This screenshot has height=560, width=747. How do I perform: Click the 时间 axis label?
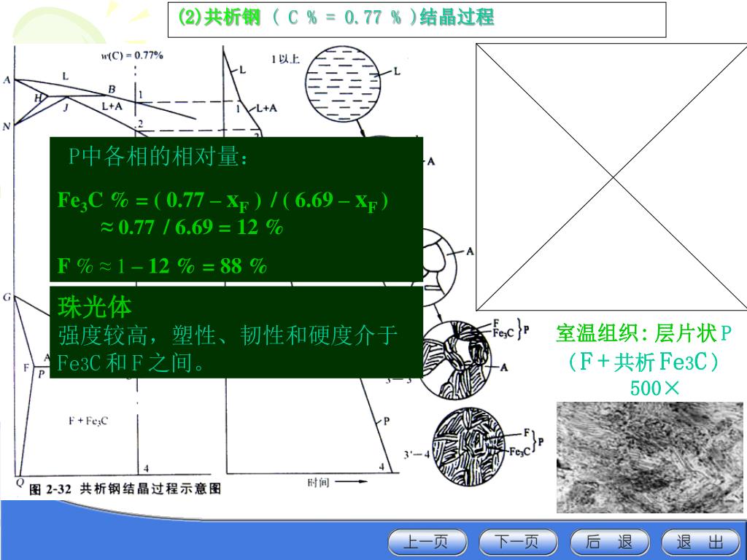click(x=318, y=483)
